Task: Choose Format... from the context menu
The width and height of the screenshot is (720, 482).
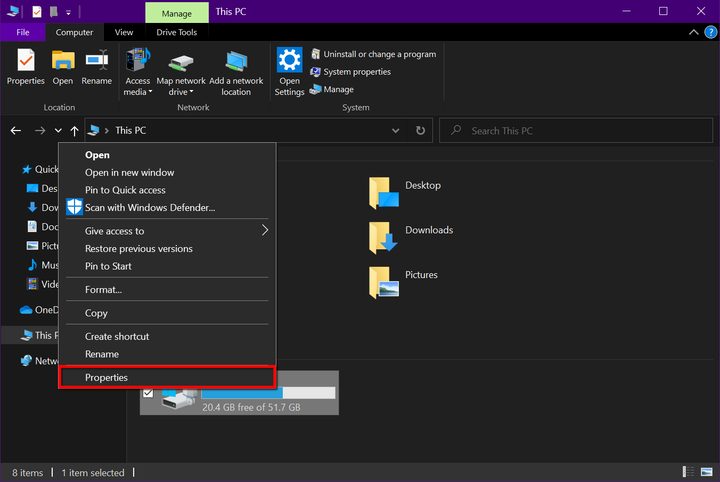Action: coord(167,290)
